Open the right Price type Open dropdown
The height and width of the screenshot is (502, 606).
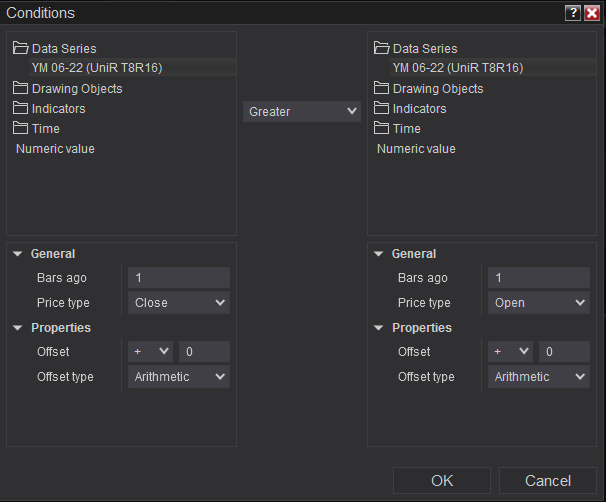point(539,303)
